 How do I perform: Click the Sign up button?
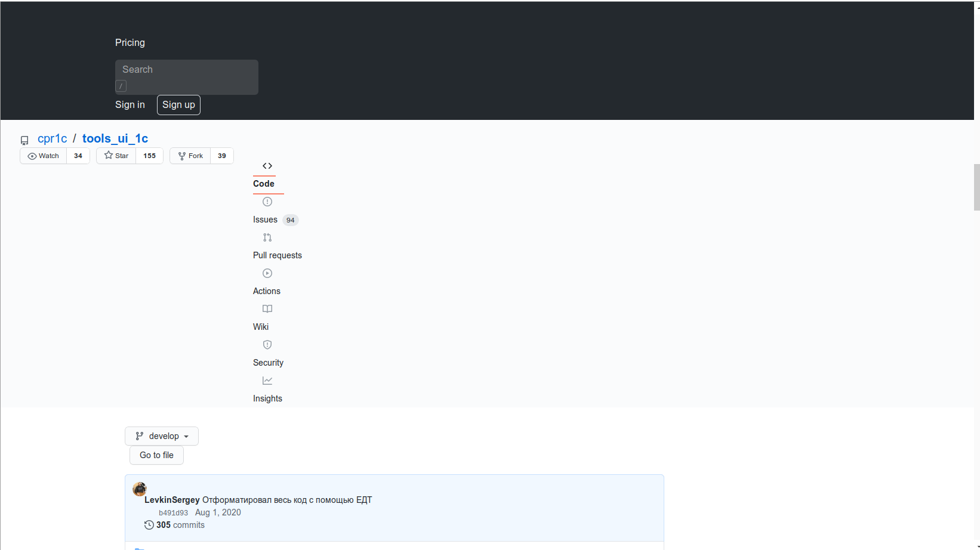[x=178, y=104]
